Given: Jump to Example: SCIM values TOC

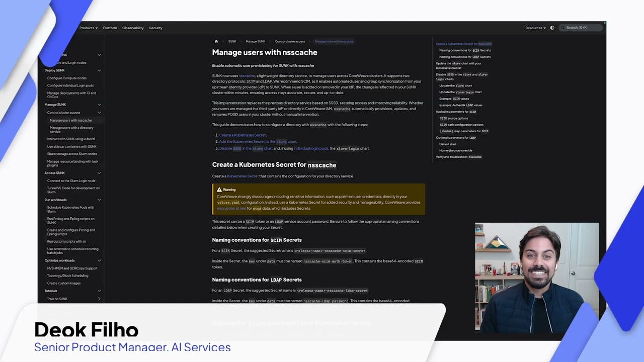Looking at the screenshot, I should pyautogui.click(x=454, y=99).
